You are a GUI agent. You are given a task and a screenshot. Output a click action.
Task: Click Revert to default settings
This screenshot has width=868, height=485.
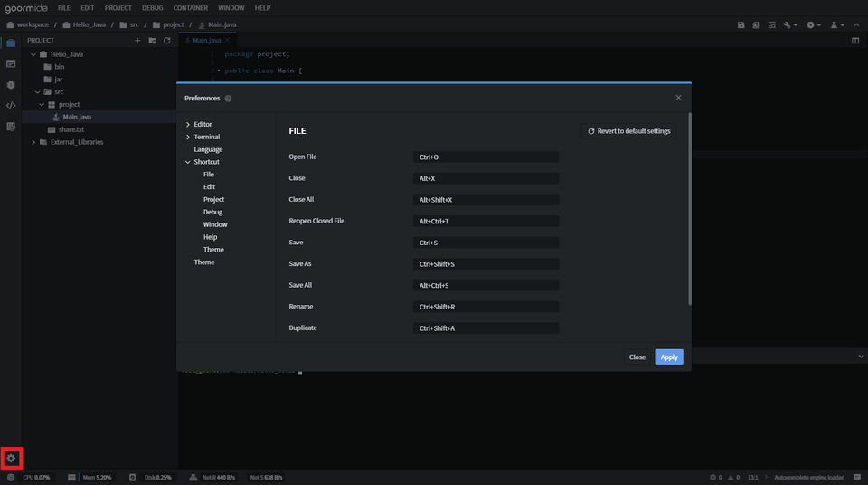tap(628, 131)
